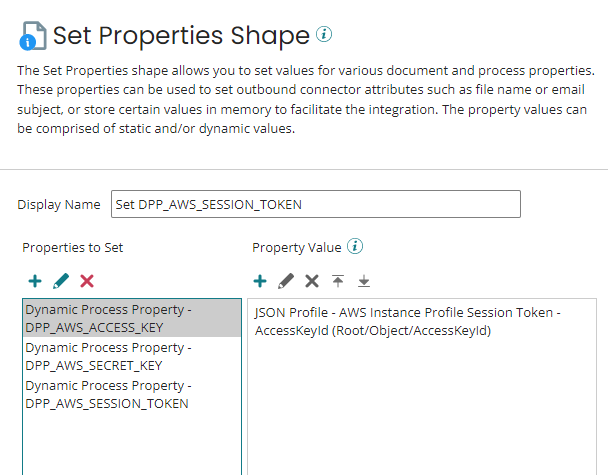Move property value down
The image size is (608, 475).
pos(364,281)
